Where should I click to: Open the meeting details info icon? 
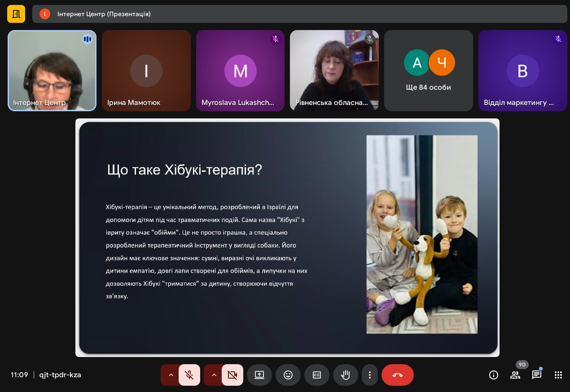(x=494, y=375)
